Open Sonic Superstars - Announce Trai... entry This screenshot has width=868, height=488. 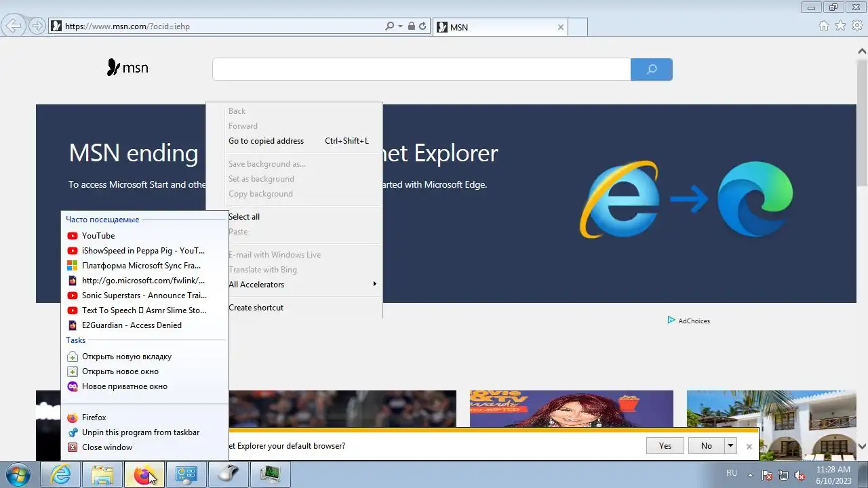(x=144, y=296)
